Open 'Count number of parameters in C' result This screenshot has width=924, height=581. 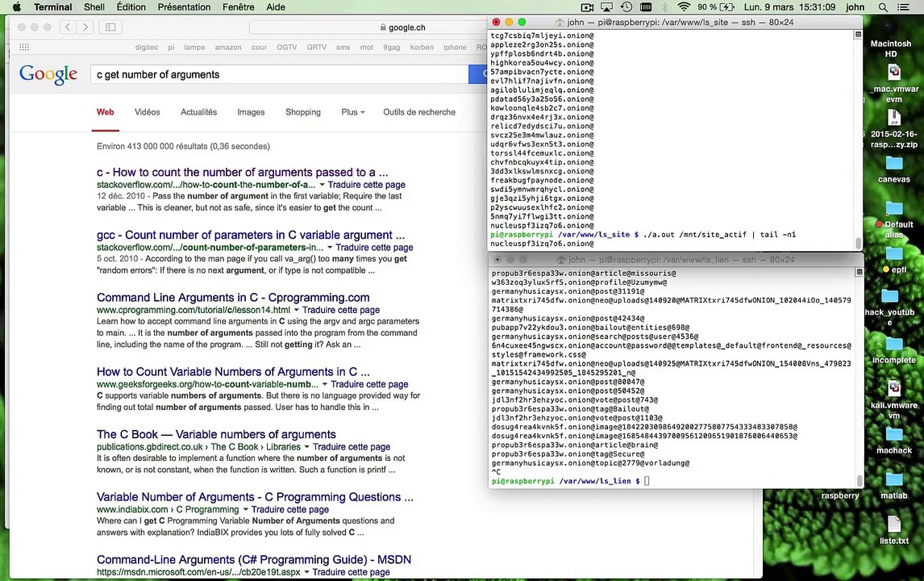click(x=251, y=235)
